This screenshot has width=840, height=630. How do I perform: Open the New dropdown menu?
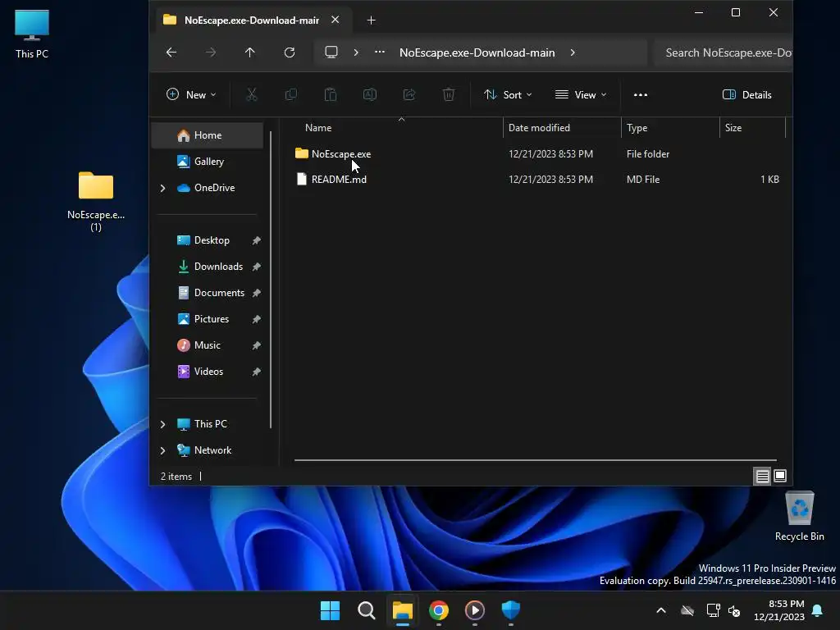(191, 95)
